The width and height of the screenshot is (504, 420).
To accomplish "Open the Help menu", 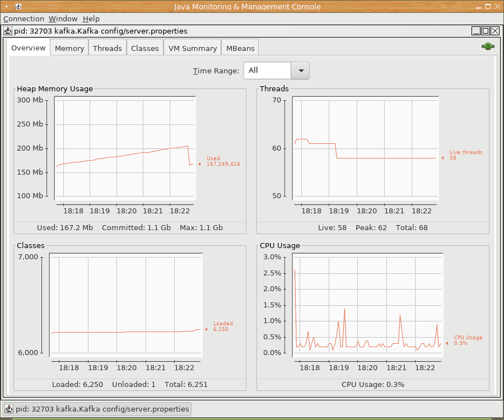I will click(91, 18).
